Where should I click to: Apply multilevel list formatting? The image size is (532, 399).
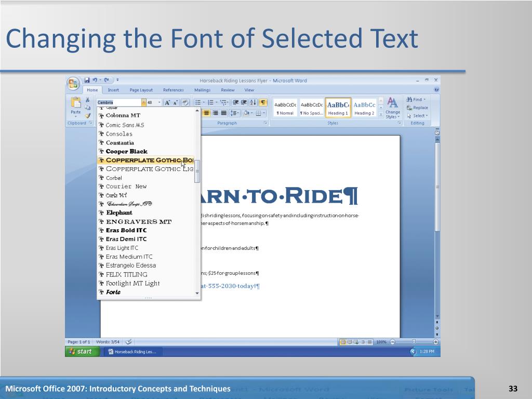pyautogui.click(x=223, y=102)
